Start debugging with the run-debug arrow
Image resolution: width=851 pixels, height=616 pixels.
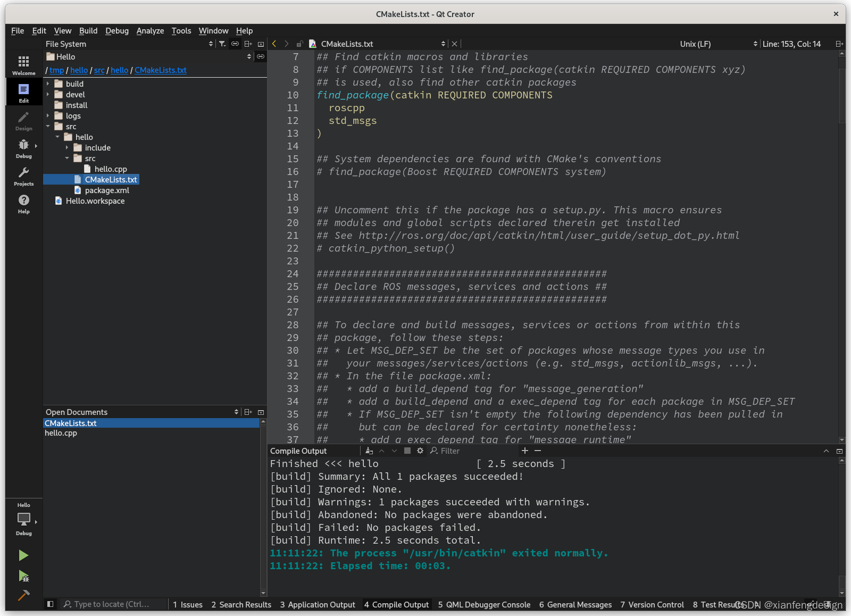[x=23, y=576]
